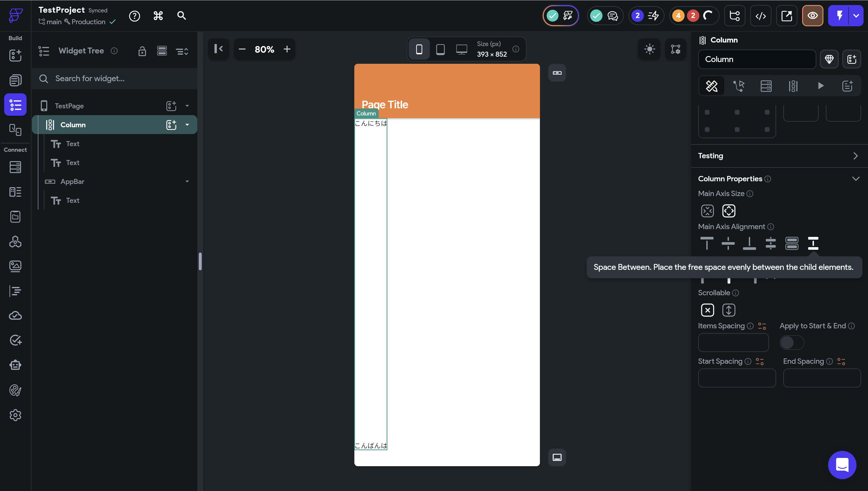
Task: Switch to the Actions play tab
Action: 820,86
